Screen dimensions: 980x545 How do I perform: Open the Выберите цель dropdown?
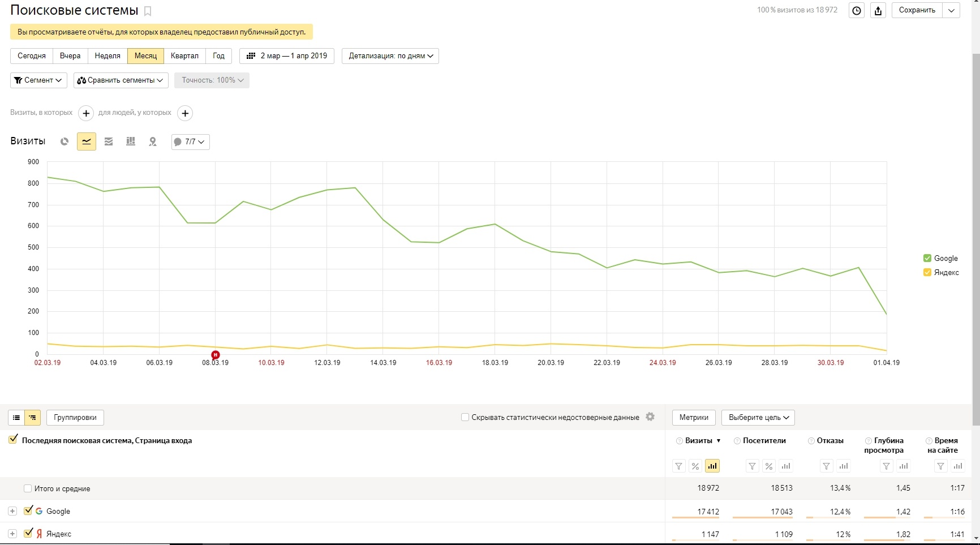[x=758, y=418]
